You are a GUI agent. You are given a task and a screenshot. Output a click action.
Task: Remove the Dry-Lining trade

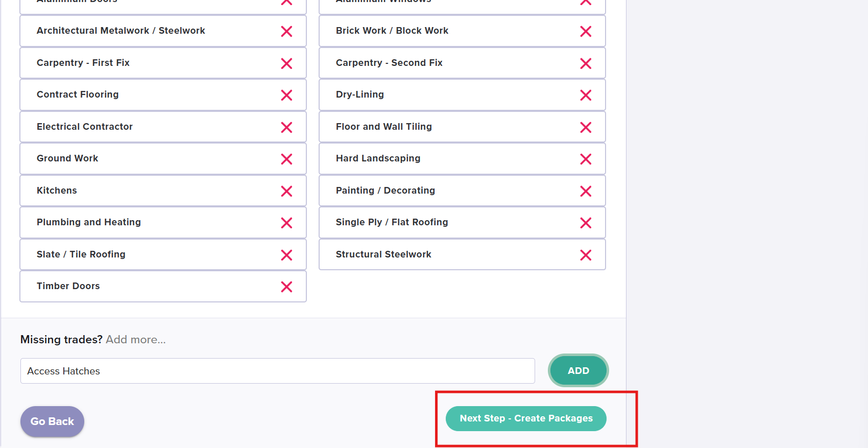586,96
